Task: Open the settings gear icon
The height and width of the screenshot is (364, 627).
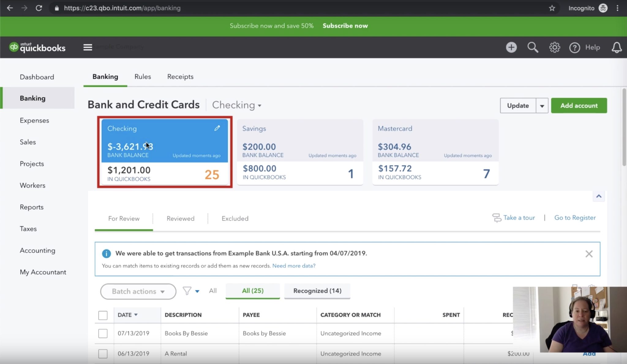Action: [554, 47]
